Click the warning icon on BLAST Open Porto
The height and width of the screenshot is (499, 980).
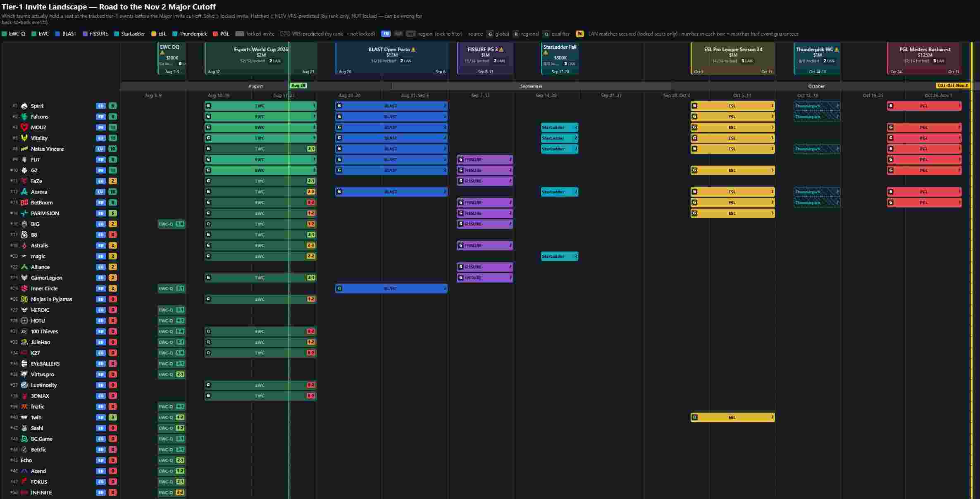413,50
